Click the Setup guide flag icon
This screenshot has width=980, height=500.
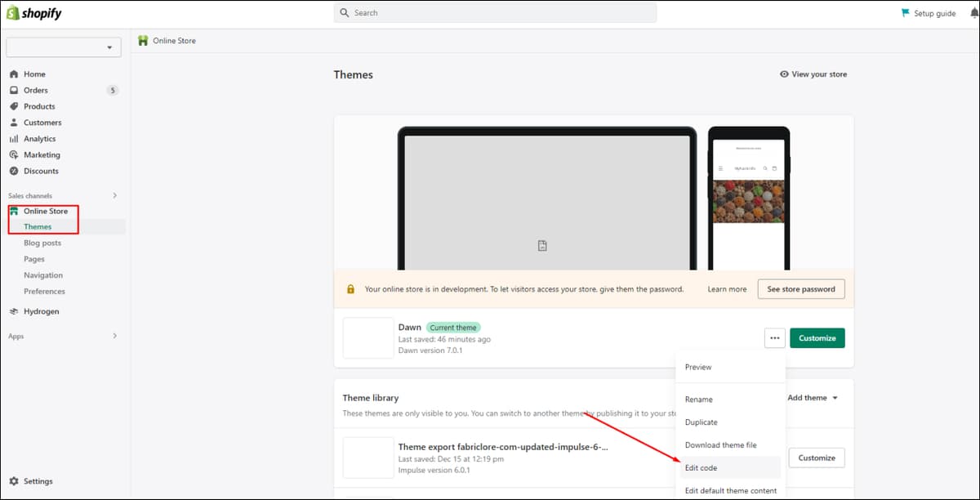click(905, 13)
